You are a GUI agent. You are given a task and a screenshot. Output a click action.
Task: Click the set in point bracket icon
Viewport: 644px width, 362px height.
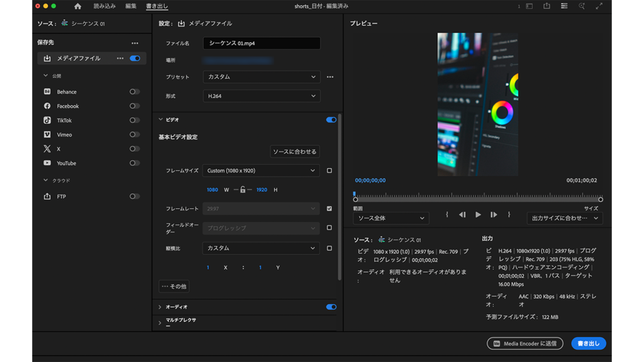[447, 215]
